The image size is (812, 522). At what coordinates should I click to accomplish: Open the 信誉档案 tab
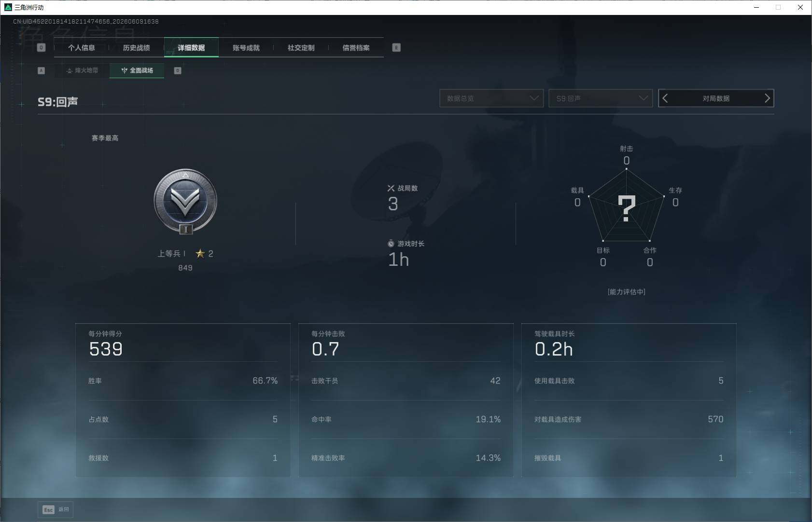(356, 48)
